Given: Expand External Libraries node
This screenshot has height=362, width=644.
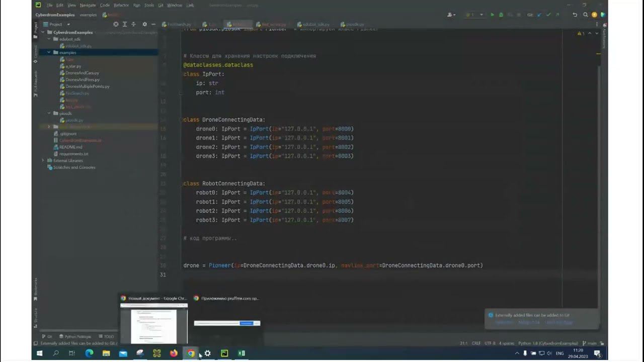Looking at the screenshot, I should 43,160.
